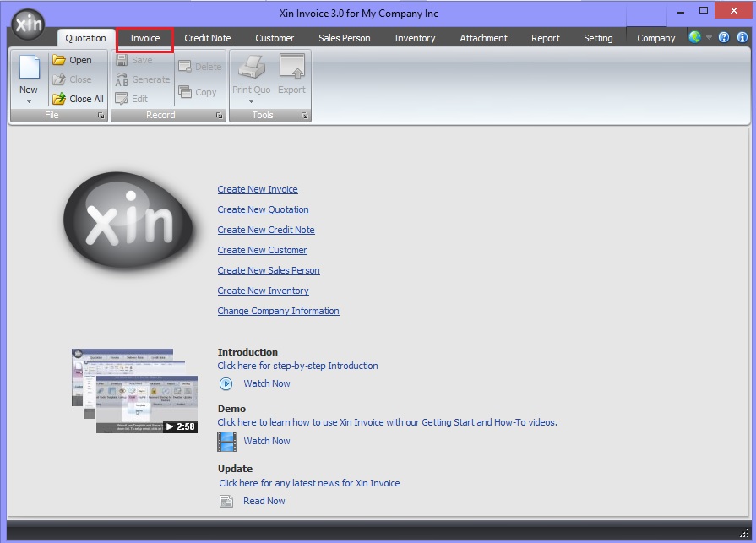Click the Update news document icon
The image size is (756, 543).
[x=226, y=501]
